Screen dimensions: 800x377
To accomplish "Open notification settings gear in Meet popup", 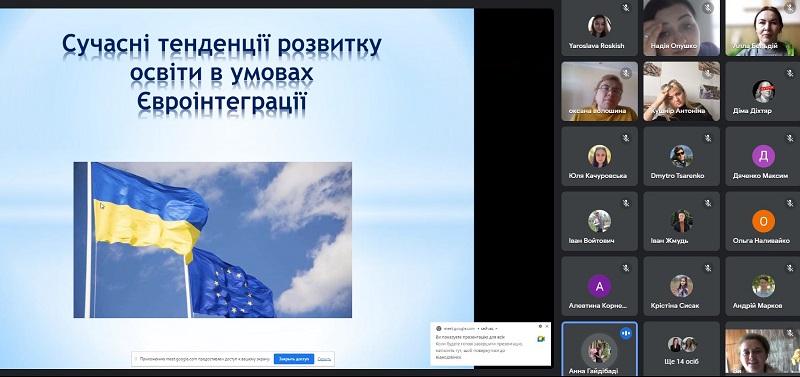I will pos(540,326).
